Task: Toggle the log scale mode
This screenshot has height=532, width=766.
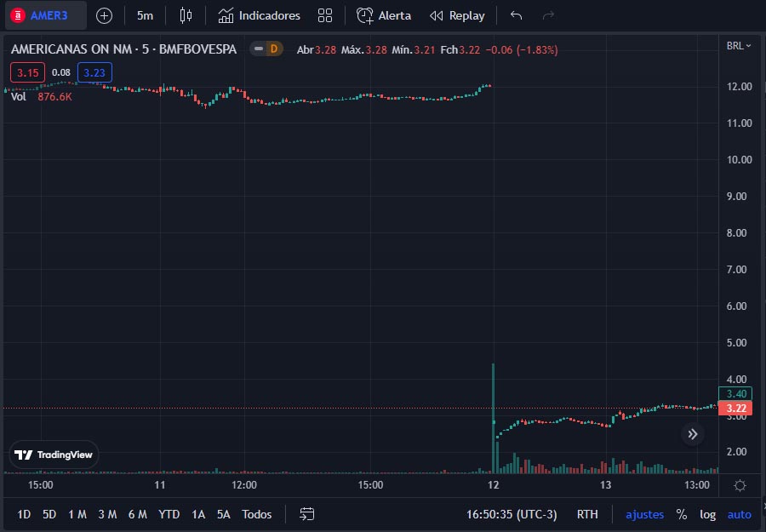Action: pyautogui.click(x=707, y=514)
